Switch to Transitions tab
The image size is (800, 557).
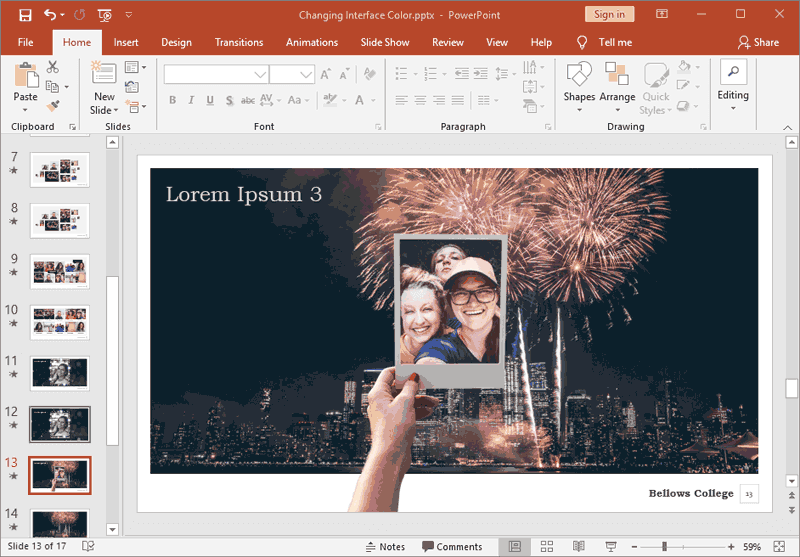239,42
